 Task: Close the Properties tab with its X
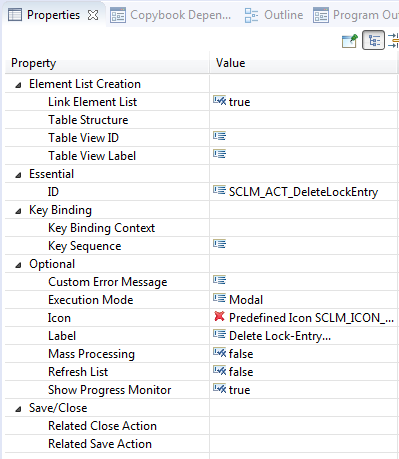(x=93, y=15)
